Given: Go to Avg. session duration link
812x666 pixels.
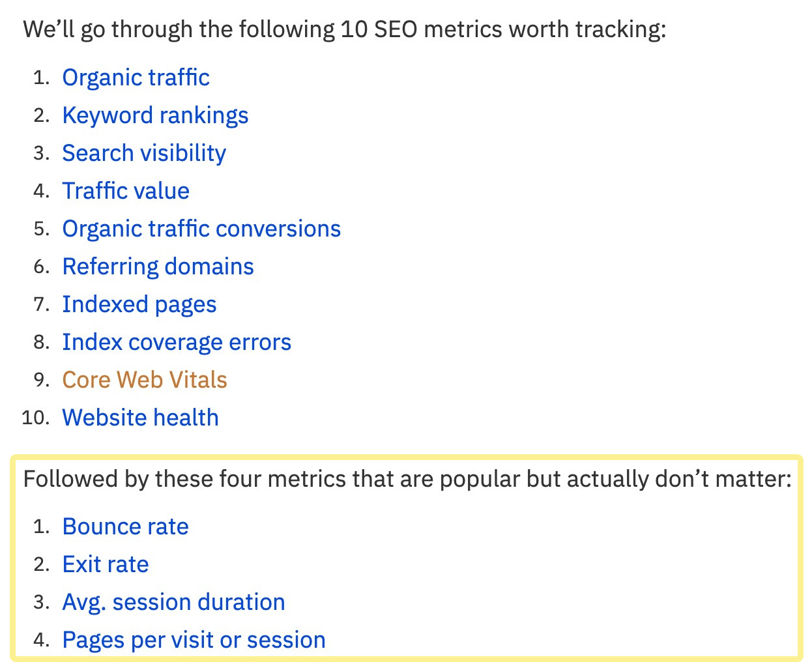Looking at the screenshot, I should click(173, 602).
